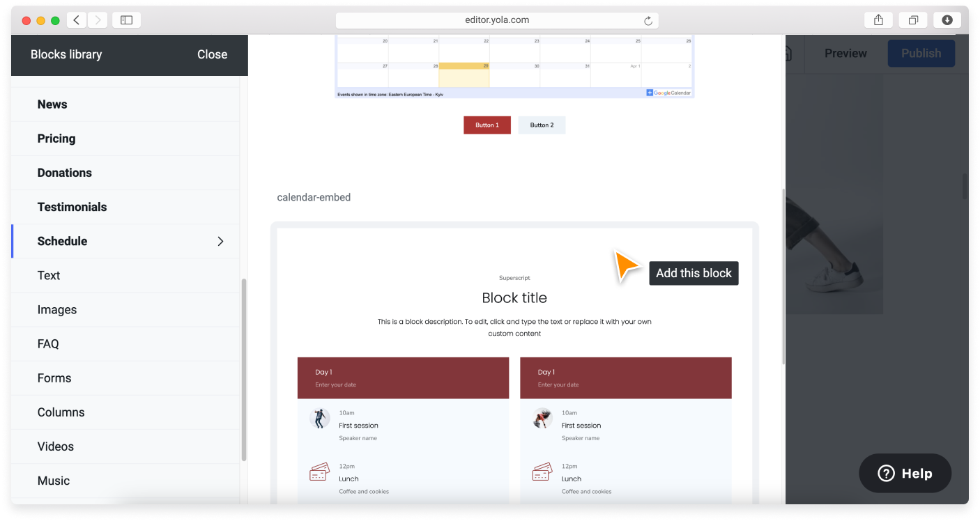This screenshot has height=521, width=980.
Task: Select the FAQ blocks category
Action: pos(48,343)
